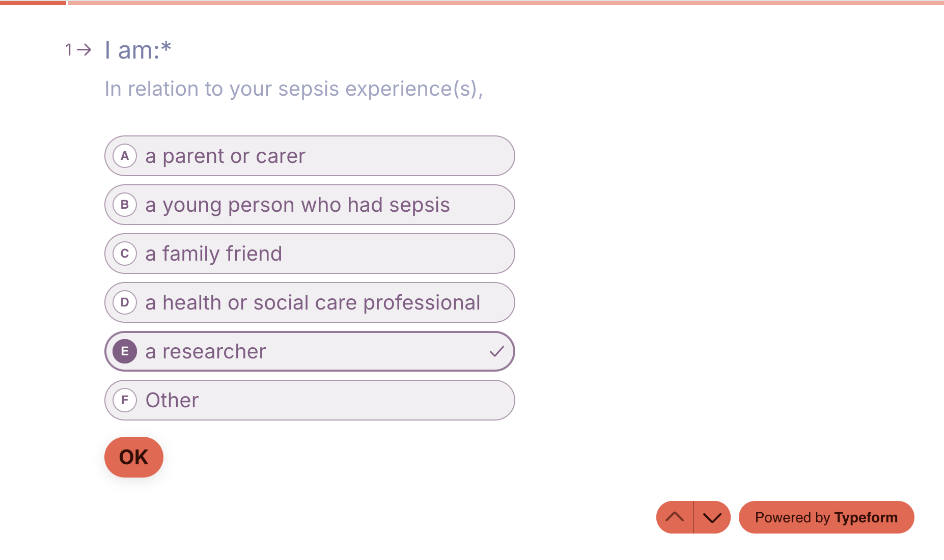Choose the "Other" answer option
The height and width of the screenshot is (560, 944).
[x=309, y=400]
